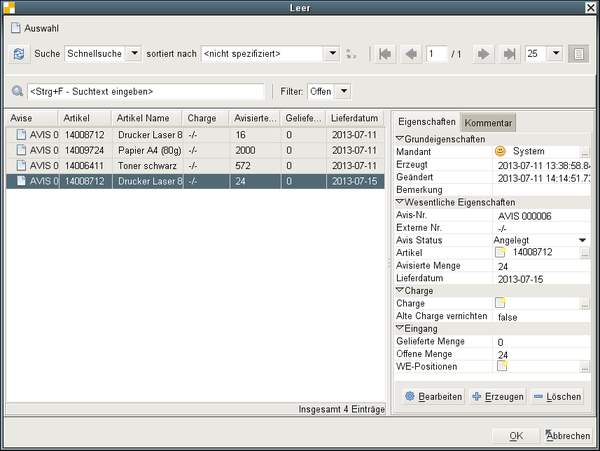The image size is (600, 451).
Task: Switch to the Eigenschaften tab
Action: click(x=427, y=122)
